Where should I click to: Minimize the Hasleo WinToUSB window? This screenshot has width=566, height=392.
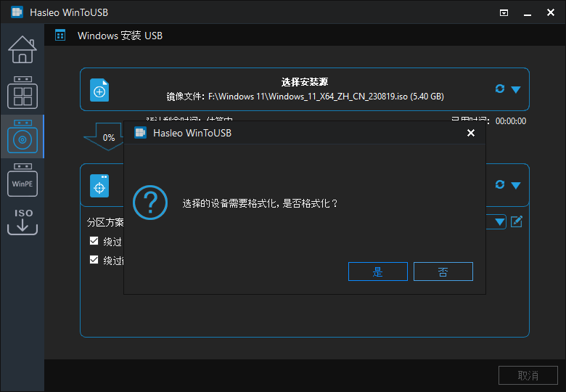tap(528, 13)
